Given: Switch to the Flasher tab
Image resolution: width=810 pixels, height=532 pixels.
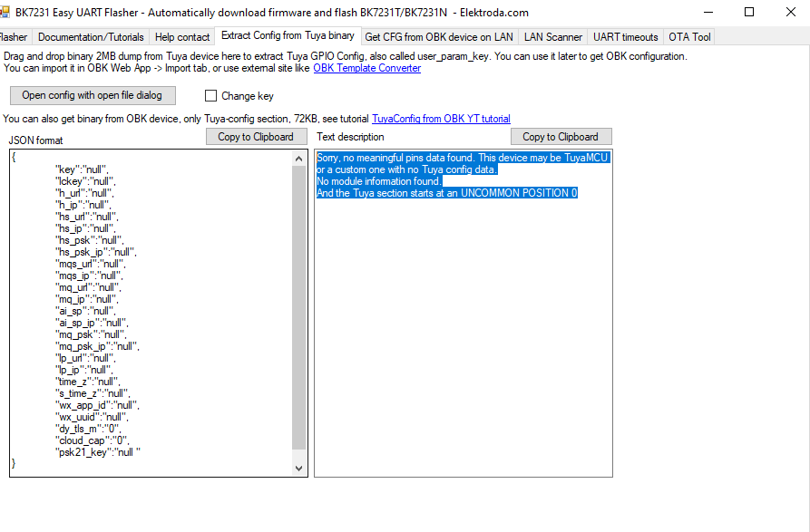Looking at the screenshot, I should pyautogui.click(x=14, y=37).
